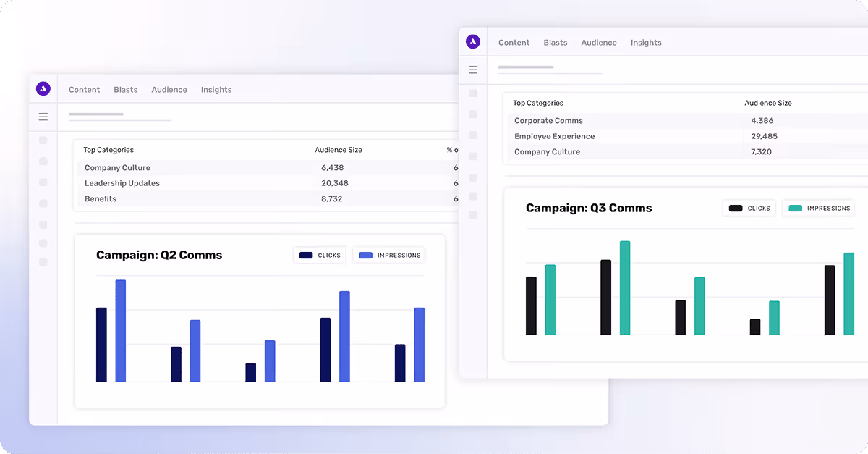Select the last sidebar icon in the background sidebar

tap(474, 215)
